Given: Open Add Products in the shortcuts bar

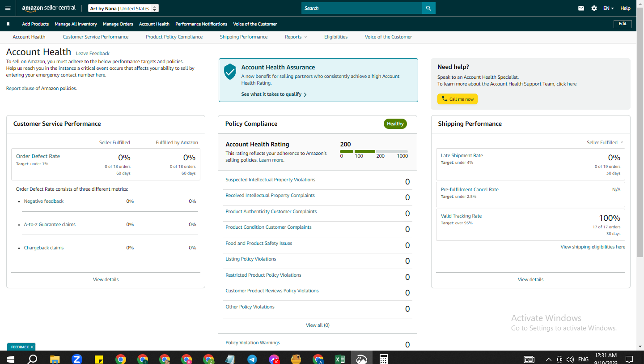Looking at the screenshot, I should click(35, 24).
